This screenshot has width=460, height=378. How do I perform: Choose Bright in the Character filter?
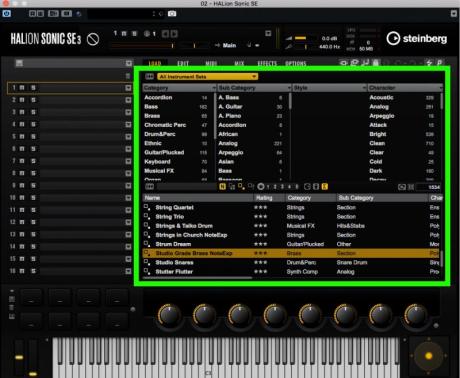click(x=378, y=134)
